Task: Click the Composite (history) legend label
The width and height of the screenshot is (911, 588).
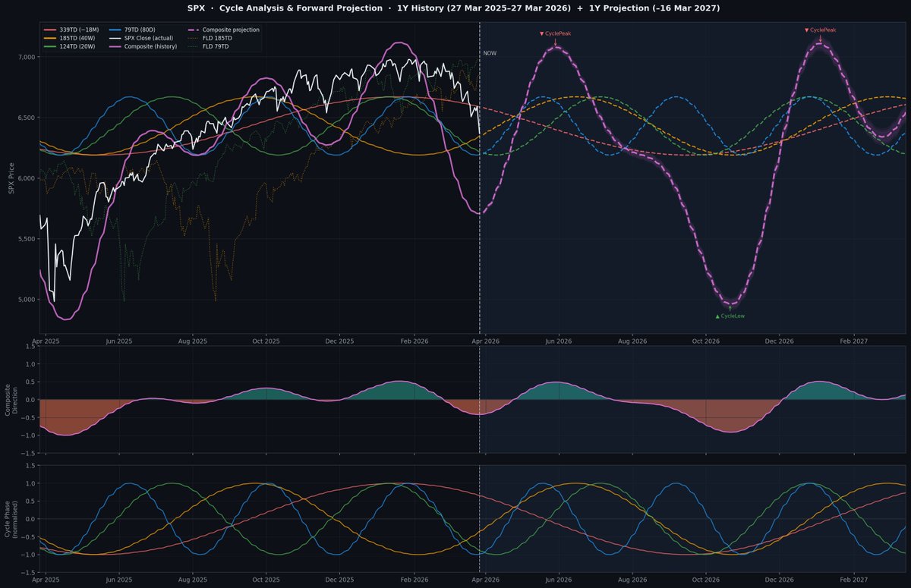Action: [150, 46]
